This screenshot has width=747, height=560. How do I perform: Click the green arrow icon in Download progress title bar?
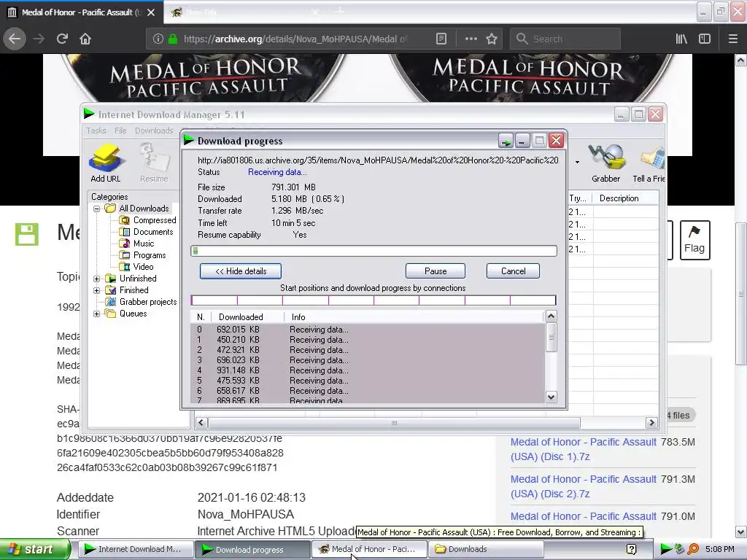pos(506,141)
